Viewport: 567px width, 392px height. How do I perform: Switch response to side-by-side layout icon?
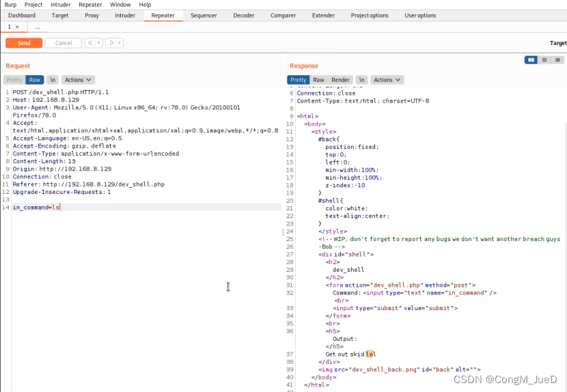531,60
